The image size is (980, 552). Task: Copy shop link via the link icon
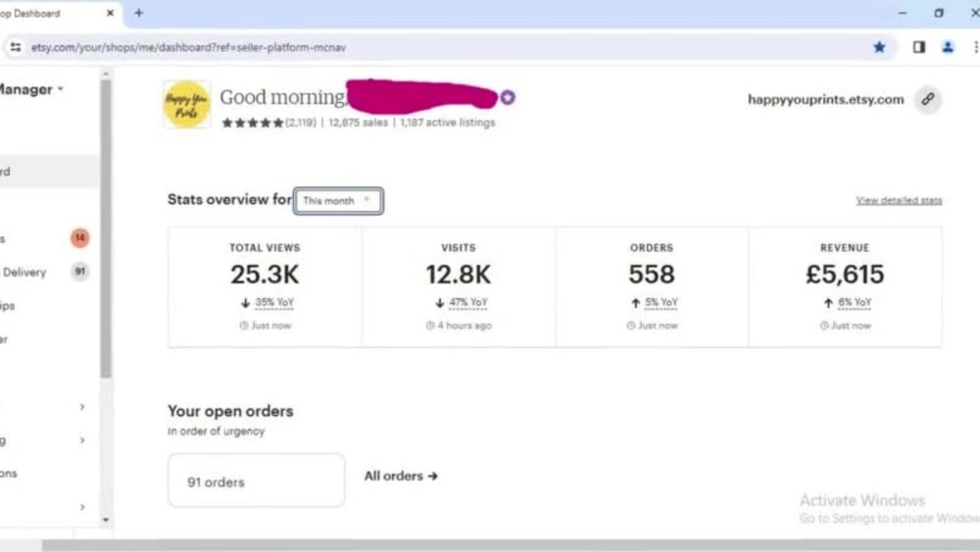pos(927,99)
